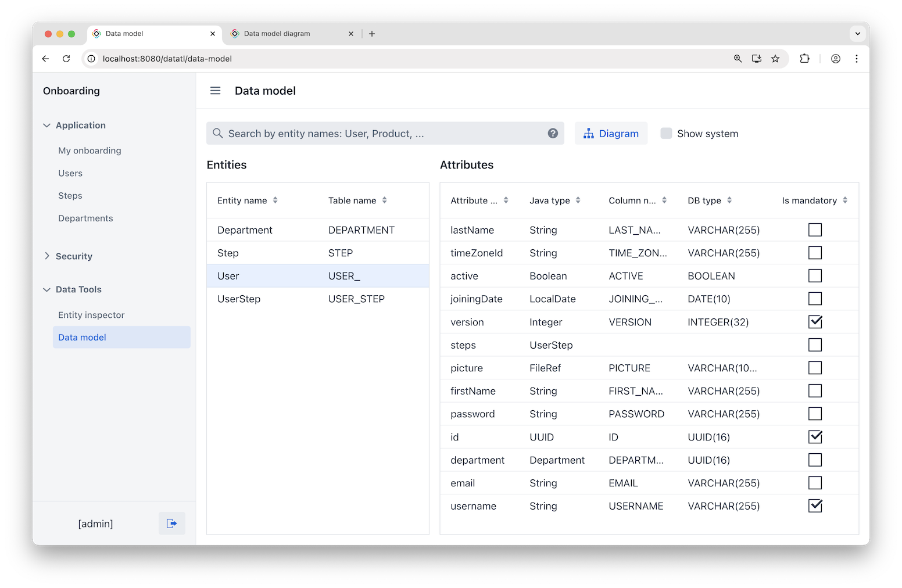Open search help via question mark icon
902x588 pixels.
pos(552,133)
